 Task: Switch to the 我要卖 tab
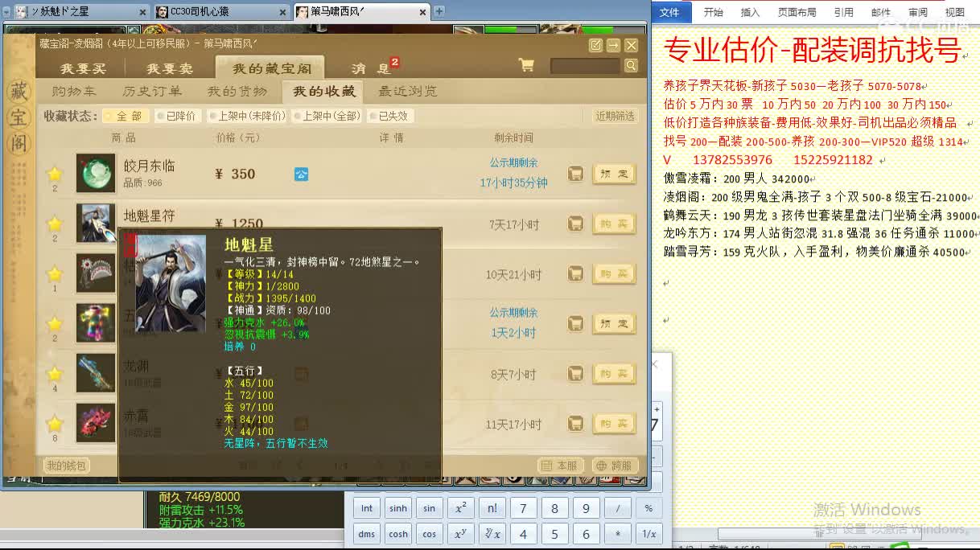170,68
